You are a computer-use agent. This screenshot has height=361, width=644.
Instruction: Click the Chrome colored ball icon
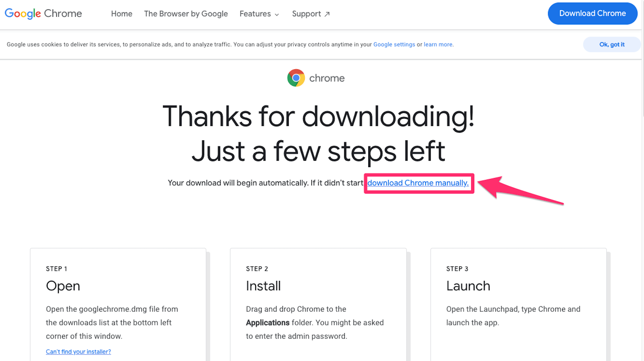(296, 78)
